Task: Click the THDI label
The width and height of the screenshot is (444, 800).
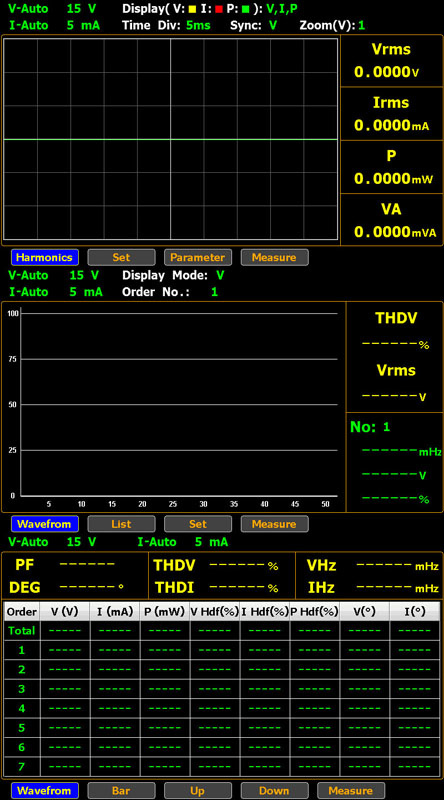Action: pos(175,587)
